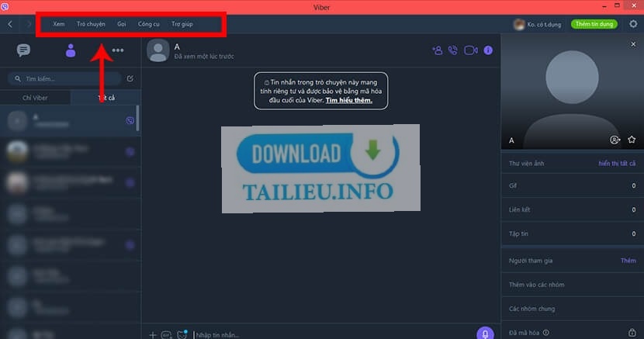Go back with the left arrow
The image size is (644, 339).
pyautogui.click(x=10, y=24)
